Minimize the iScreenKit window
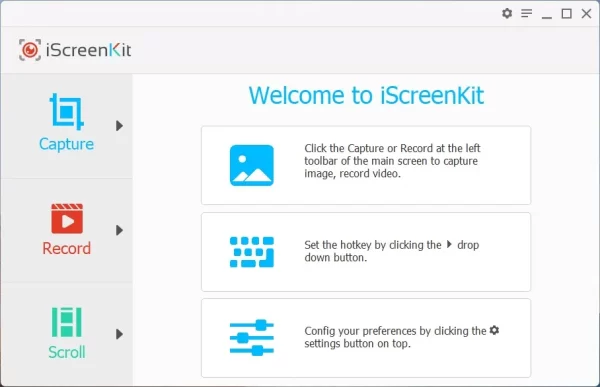Screen dimensions: 600x387 (x=547, y=17)
